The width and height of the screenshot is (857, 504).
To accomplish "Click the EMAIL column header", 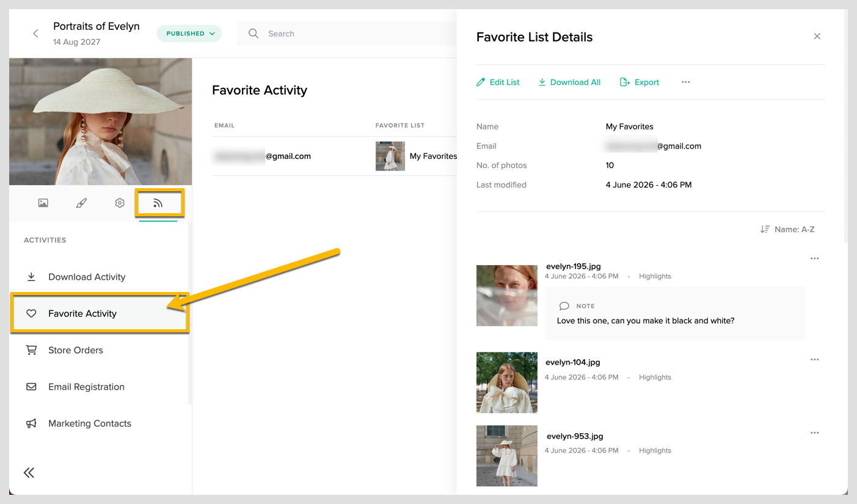I will (224, 125).
